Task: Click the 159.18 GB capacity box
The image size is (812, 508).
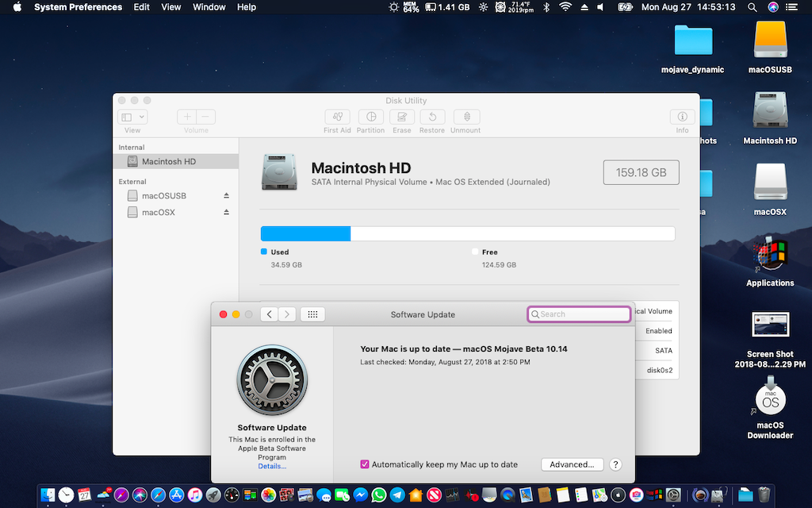Action: click(x=641, y=172)
